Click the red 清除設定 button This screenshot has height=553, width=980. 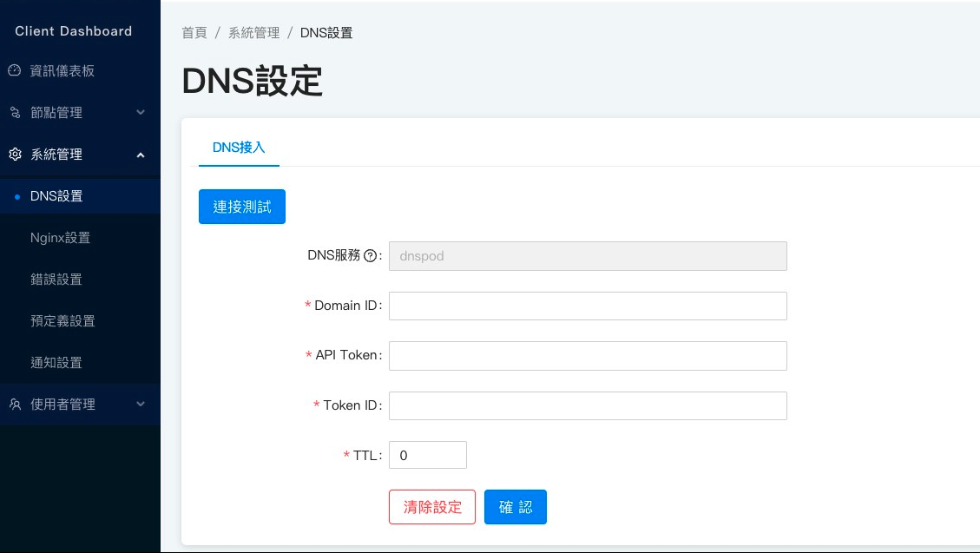coord(432,507)
